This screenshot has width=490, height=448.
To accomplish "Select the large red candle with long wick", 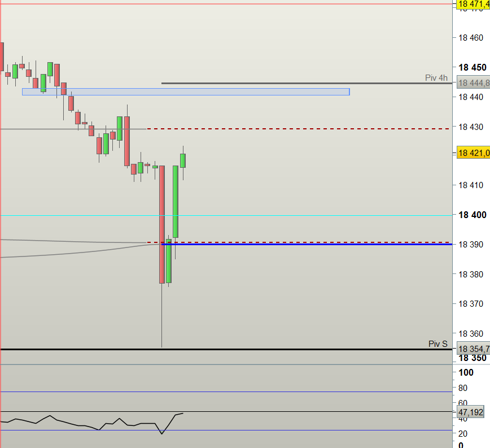I will tap(162, 224).
